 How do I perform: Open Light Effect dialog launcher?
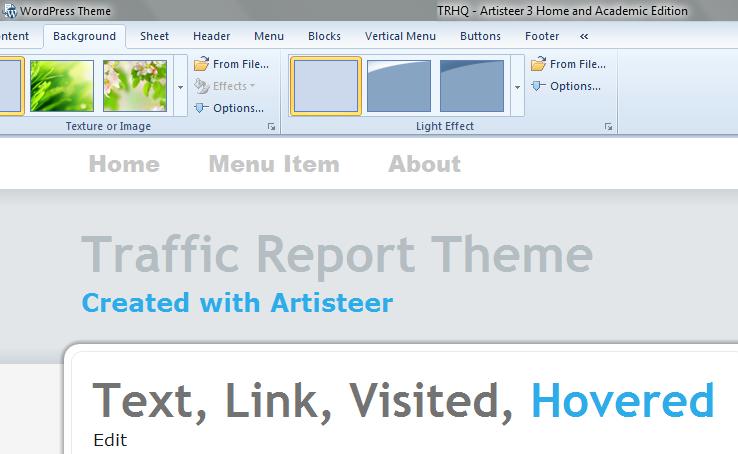[609, 127]
